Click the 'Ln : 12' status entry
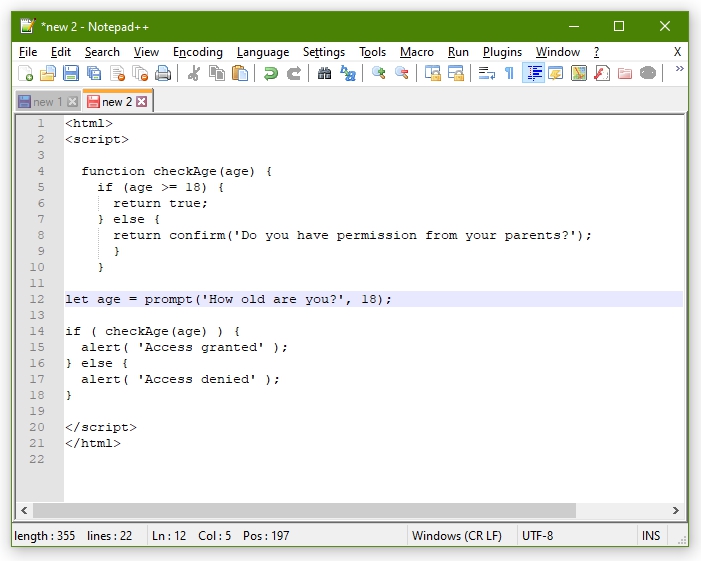The image size is (701, 561). pos(169,536)
